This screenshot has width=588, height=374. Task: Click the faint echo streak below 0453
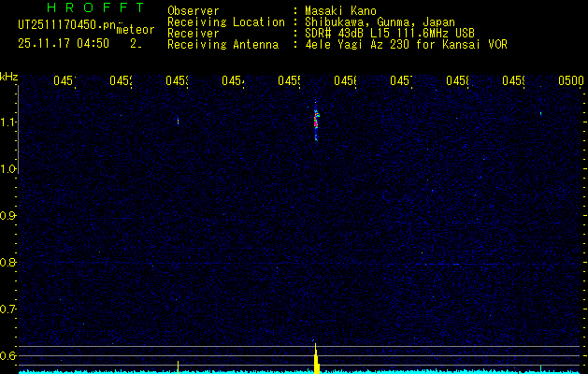coord(178,120)
